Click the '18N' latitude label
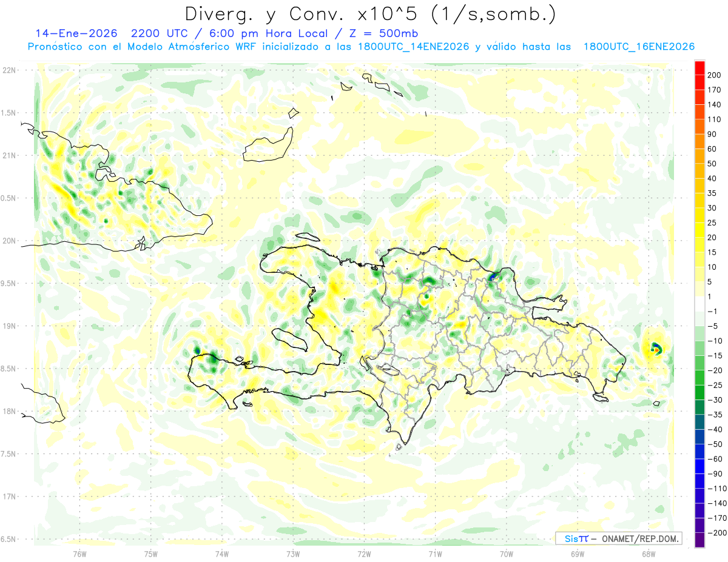The height and width of the screenshot is (562, 728). pyautogui.click(x=9, y=411)
